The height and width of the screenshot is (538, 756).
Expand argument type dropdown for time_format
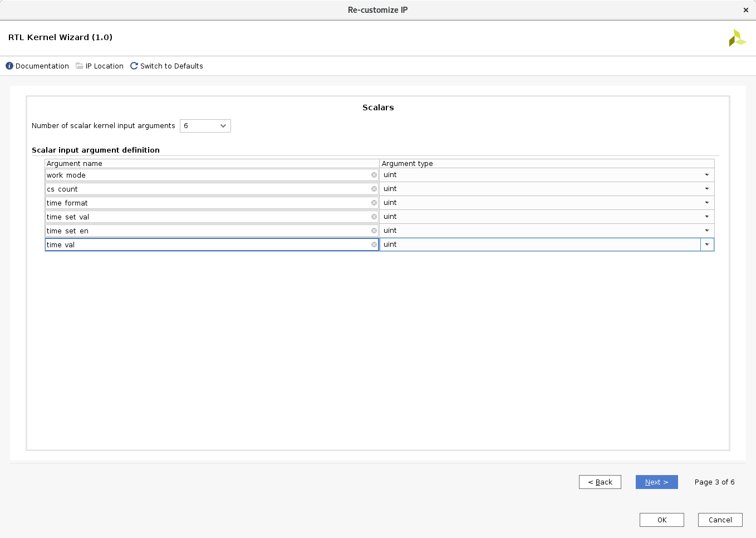click(707, 203)
